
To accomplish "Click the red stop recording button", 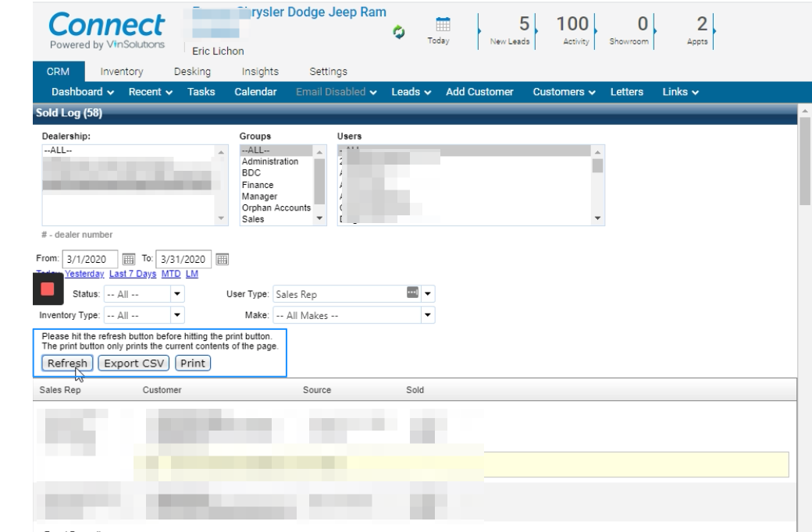I will (48, 289).
